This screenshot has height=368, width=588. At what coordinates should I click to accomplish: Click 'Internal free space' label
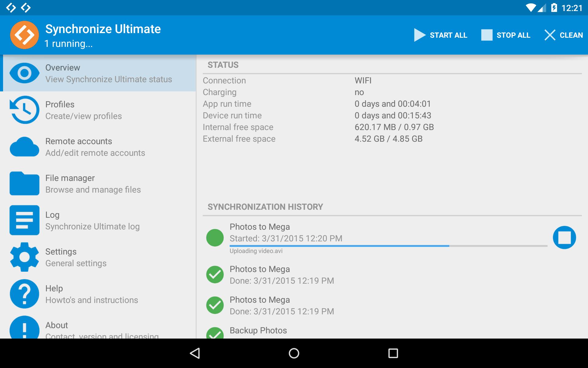pos(238,127)
